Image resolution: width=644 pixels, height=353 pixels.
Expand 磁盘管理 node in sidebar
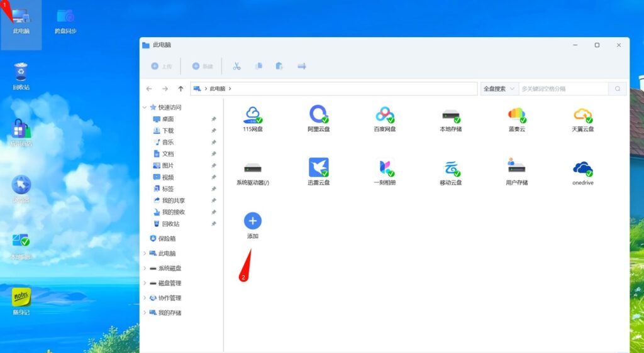click(145, 283)
